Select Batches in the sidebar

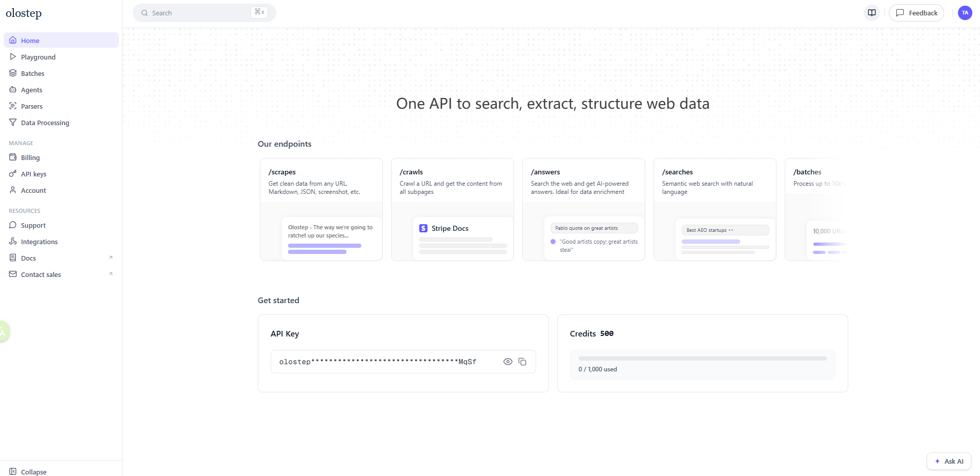pos(33,73)
